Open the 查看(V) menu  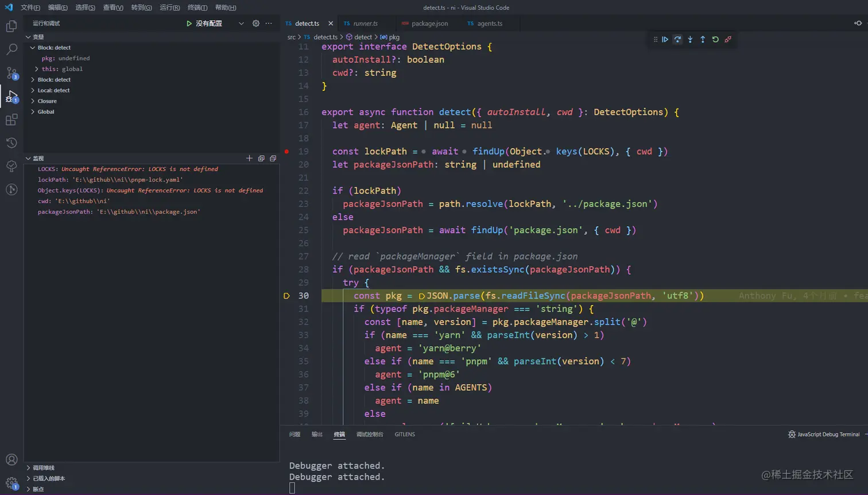pos(113,7)
